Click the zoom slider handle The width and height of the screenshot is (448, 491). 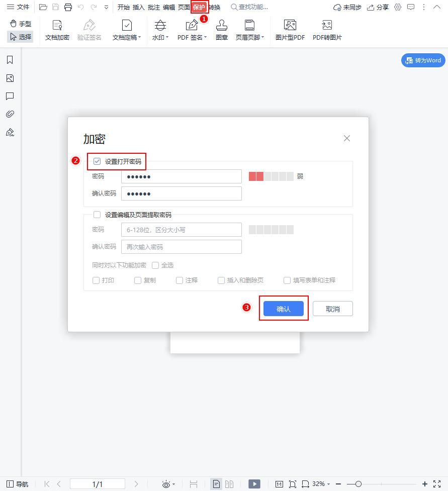(x=358, y=484)
